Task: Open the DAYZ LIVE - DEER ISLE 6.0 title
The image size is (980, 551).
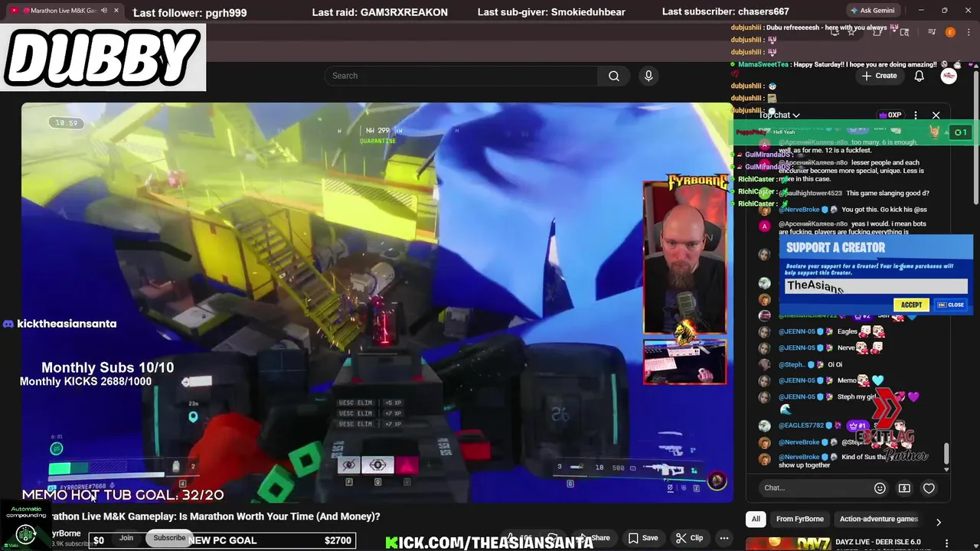Action: (x=880, y=542)
